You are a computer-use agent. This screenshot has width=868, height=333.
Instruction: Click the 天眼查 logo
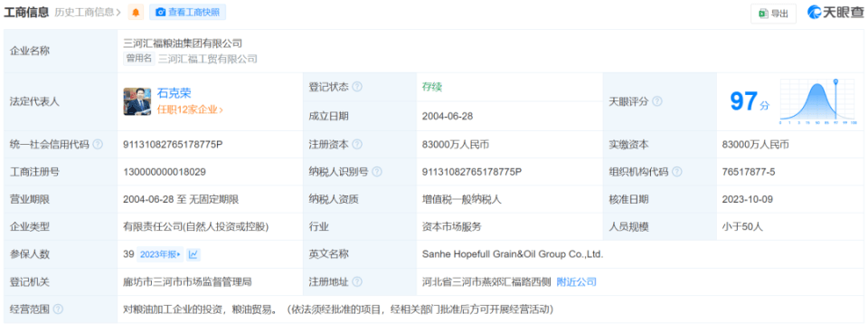pyautogui.click(x=835, y=13)
